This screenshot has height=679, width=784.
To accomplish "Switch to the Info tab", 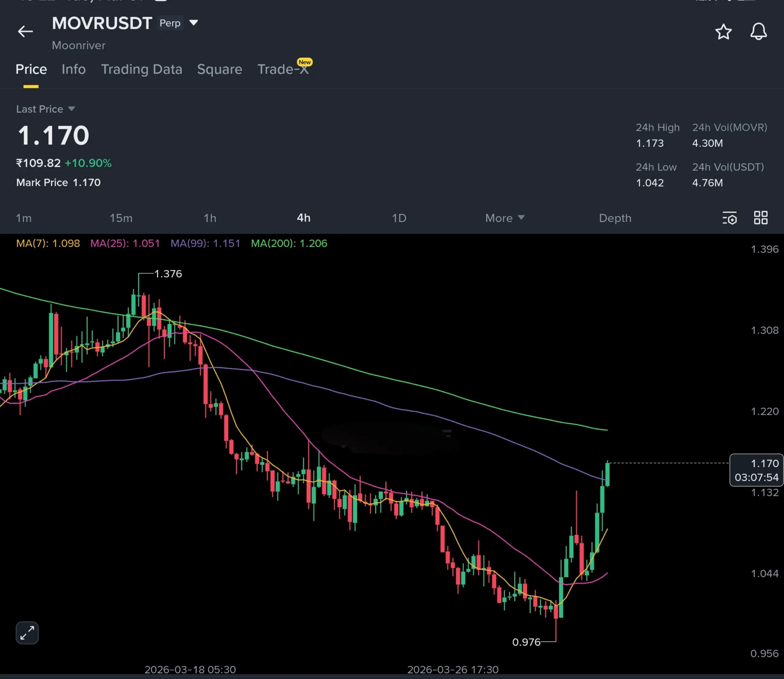I will [73, 69].
